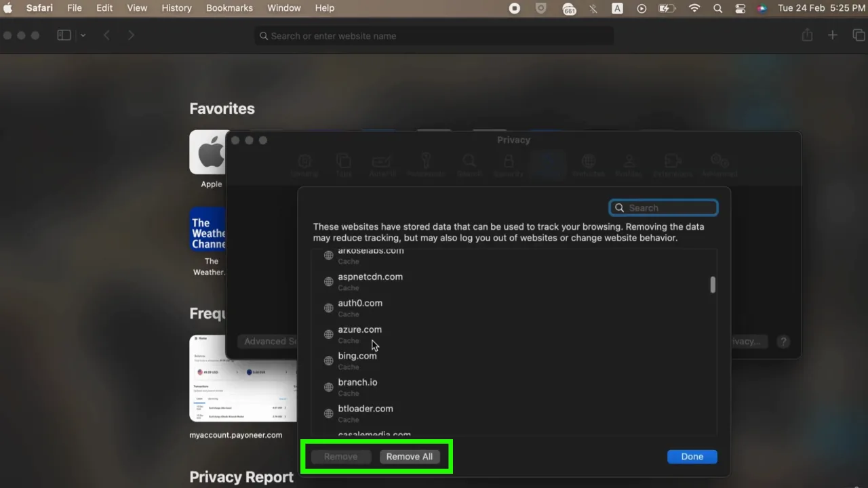Select the General tab in preferences

[x=305, y=165]
